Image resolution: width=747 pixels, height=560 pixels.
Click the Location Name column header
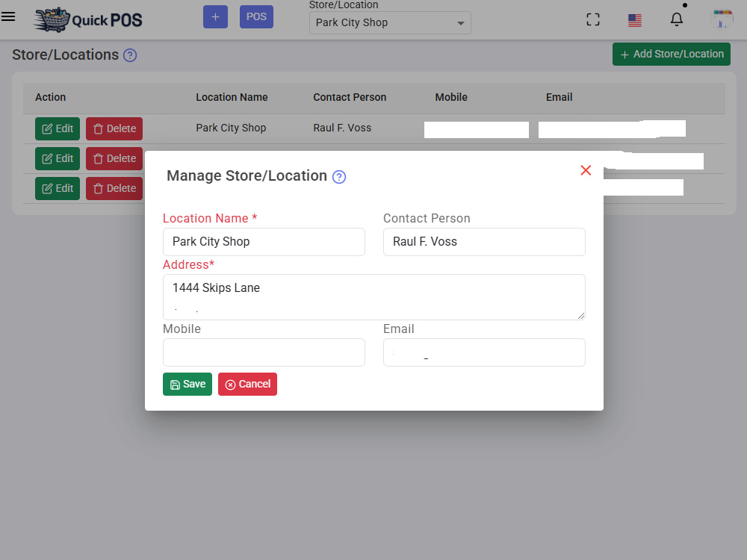coord(232,97)
